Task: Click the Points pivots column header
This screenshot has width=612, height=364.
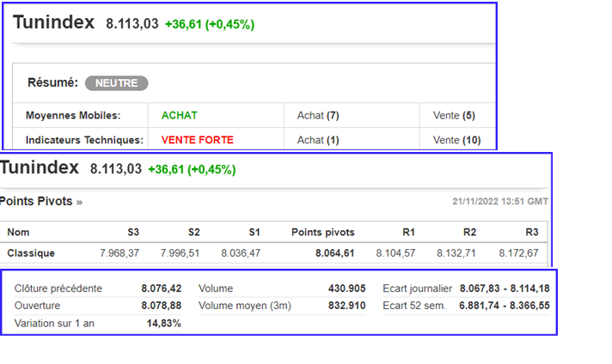Action: pyautogui.click(x=322, y=232)
